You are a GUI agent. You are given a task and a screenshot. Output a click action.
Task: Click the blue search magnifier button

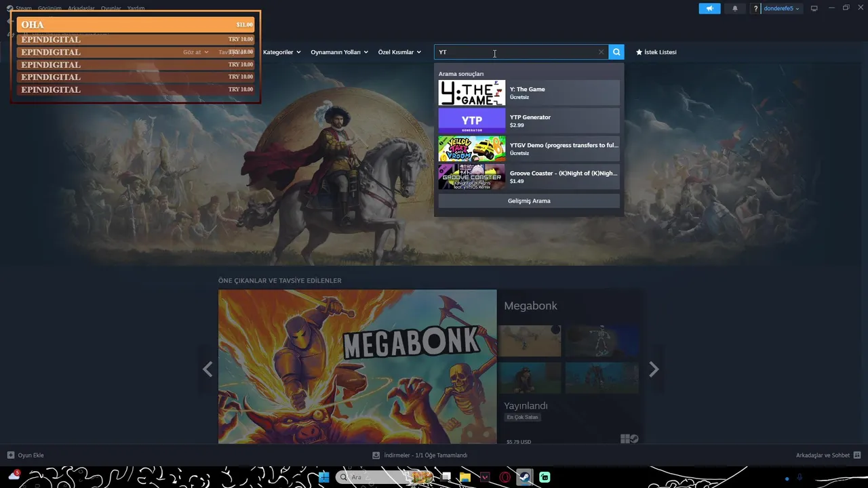616,52
